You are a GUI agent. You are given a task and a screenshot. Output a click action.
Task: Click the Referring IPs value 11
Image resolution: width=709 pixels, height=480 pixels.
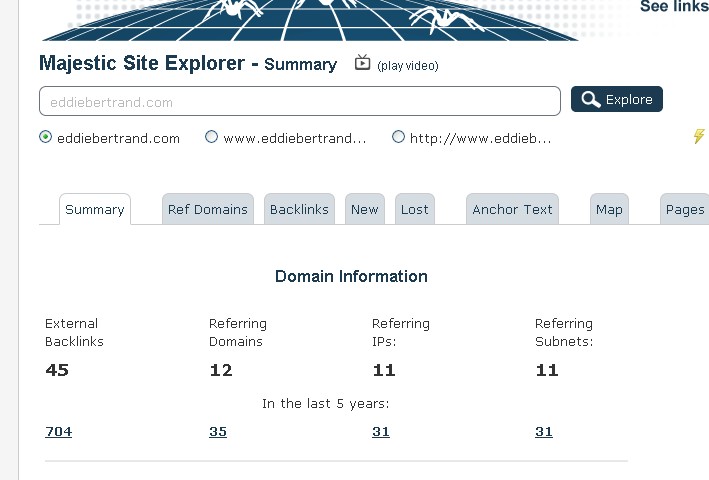(x=384, y=370)
